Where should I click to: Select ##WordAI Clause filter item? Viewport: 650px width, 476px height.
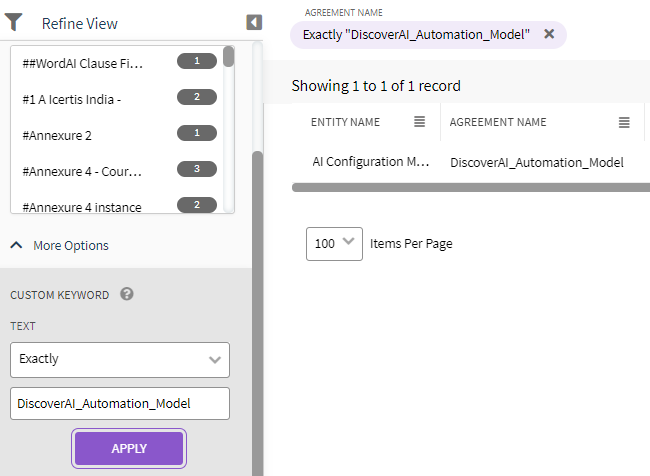pyautogui.click(x=83, y=63)
